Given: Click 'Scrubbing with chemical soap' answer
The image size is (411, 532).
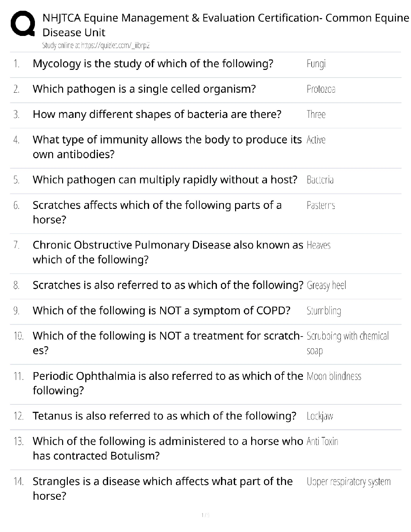Looking at the screenshot, I should (347, 343).
